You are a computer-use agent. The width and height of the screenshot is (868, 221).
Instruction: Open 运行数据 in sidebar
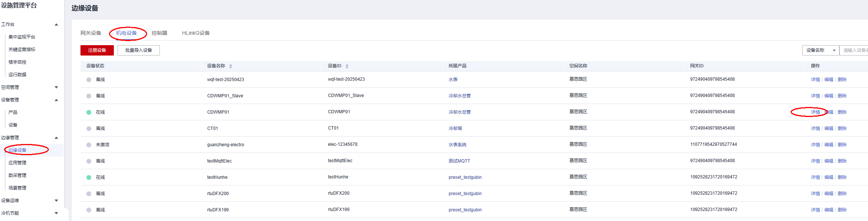point(17,75)
